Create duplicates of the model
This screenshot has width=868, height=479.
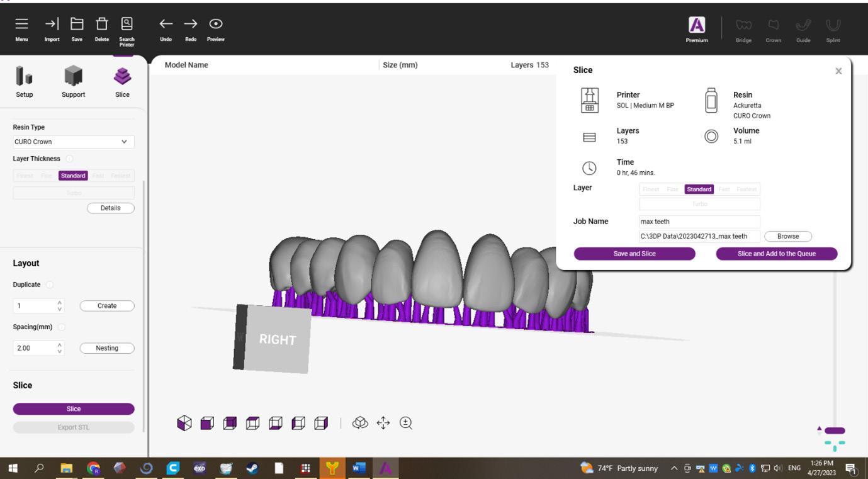pyautogui.click(x=107, y=306)
